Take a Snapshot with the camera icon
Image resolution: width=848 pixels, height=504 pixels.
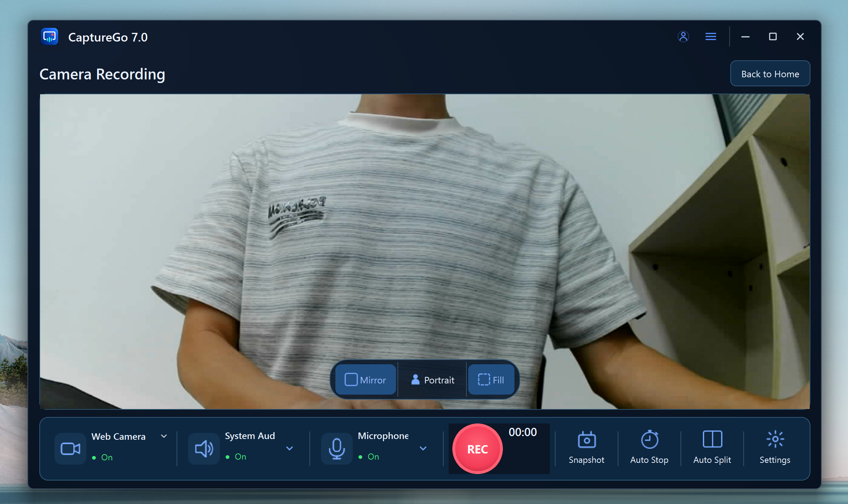(586, 448)
